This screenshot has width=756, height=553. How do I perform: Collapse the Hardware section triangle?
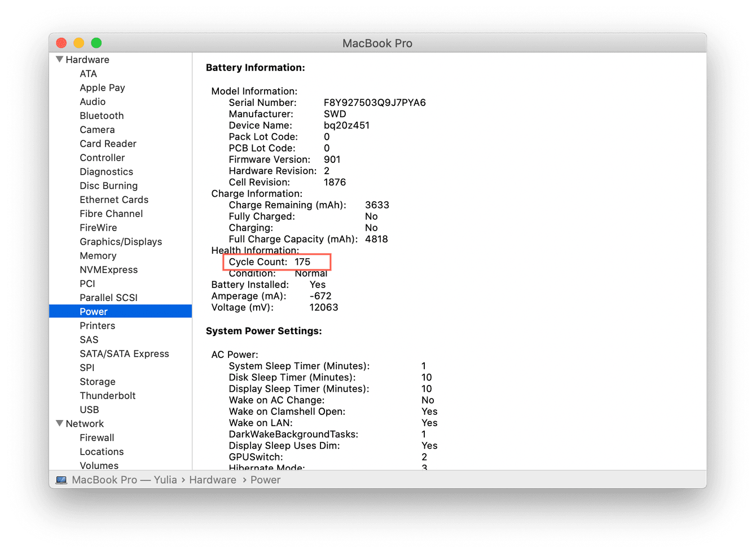(59, 59)
